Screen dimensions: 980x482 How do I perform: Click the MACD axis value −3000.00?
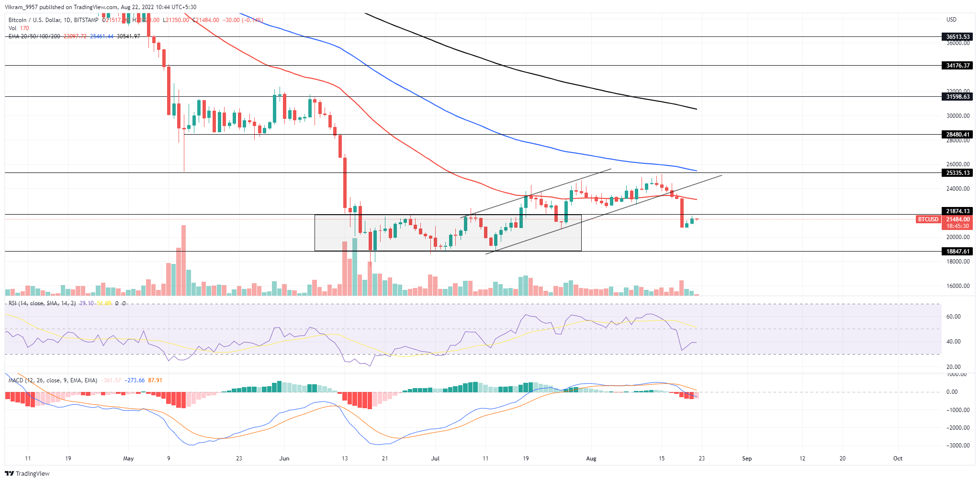click(x=958, y=446)
